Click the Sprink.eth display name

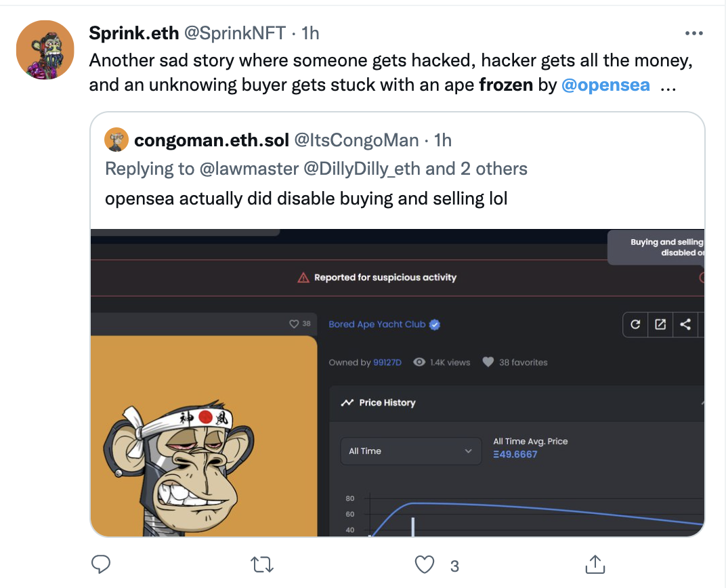coord(134,33)
